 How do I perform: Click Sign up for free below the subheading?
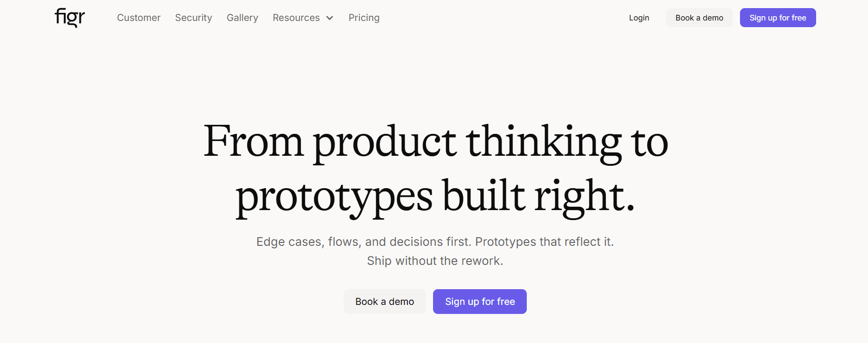pyautogui.click(x=480, y=302)
